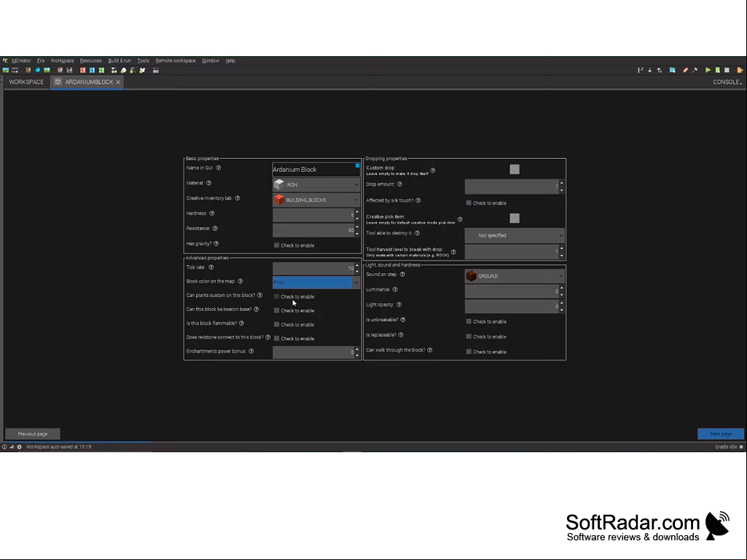
Task: Check Is this block flammable
Action: tap(276, 325)
